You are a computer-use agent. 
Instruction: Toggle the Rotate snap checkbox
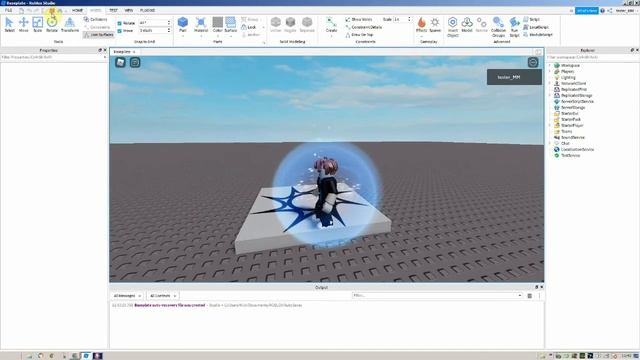pos(120,23)
